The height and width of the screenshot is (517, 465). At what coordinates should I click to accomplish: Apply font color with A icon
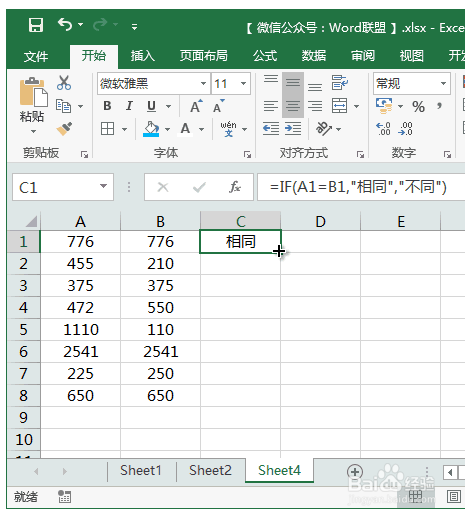pos(185,129)
